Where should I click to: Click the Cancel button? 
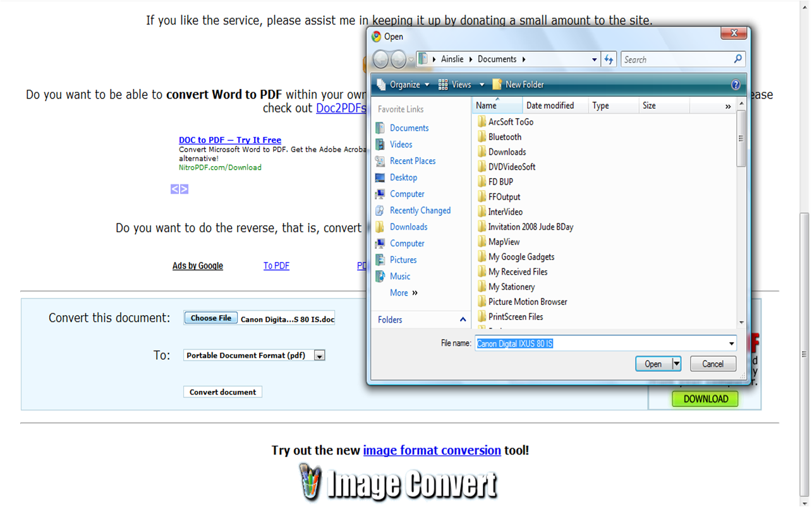(x=713, y=364)
